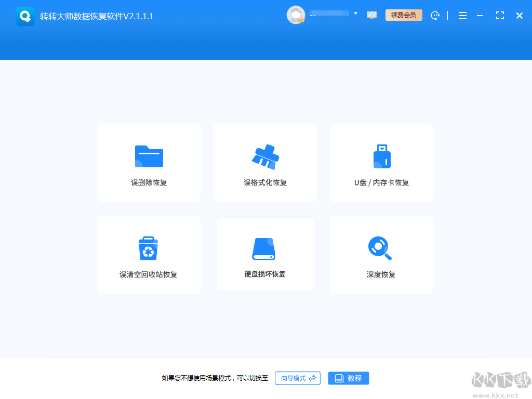
Task: Click the user avatar thumbnail
Action: pos(296,15)
